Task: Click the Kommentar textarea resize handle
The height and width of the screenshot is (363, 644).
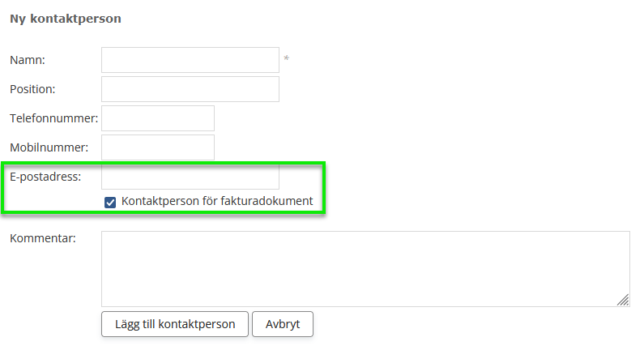Action: (x=623, y=300)
